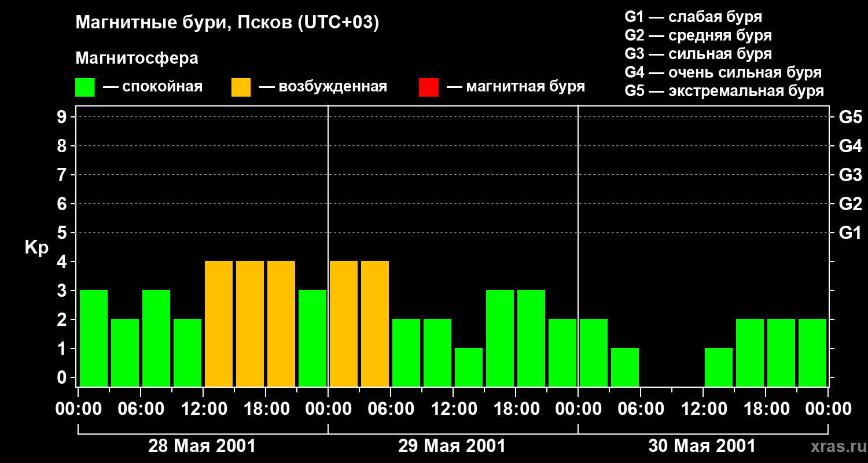868x463 pixels.
Task: Click the right-axis 'G3' level label
Action: click(x=850, y=175)
